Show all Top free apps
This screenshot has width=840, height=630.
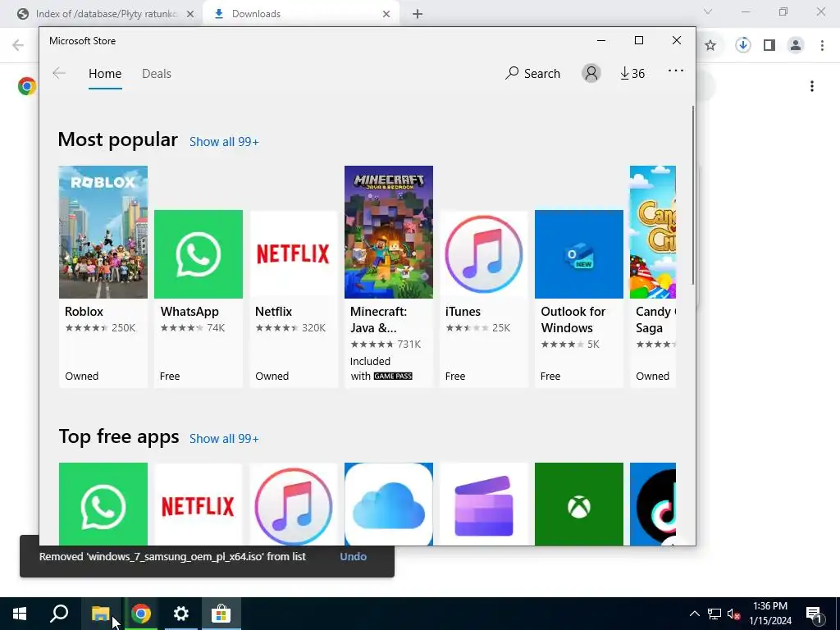(x=224, y=439)
